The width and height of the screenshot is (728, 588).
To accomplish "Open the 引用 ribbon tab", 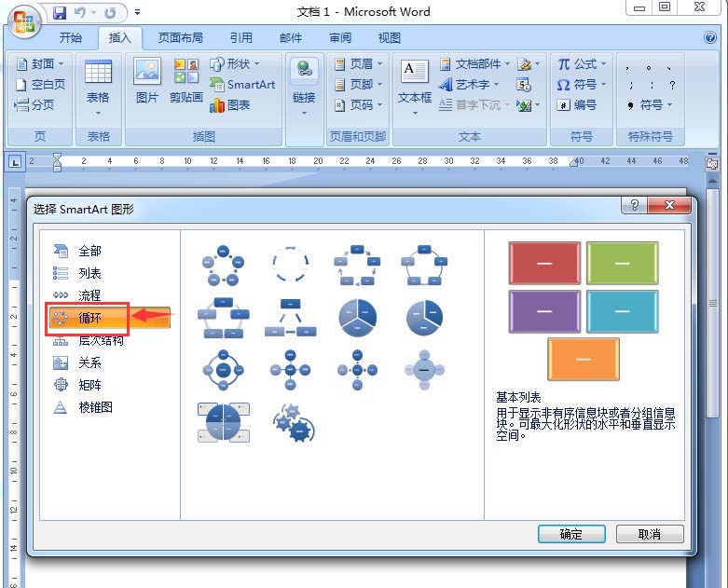I will click(241, 37).
